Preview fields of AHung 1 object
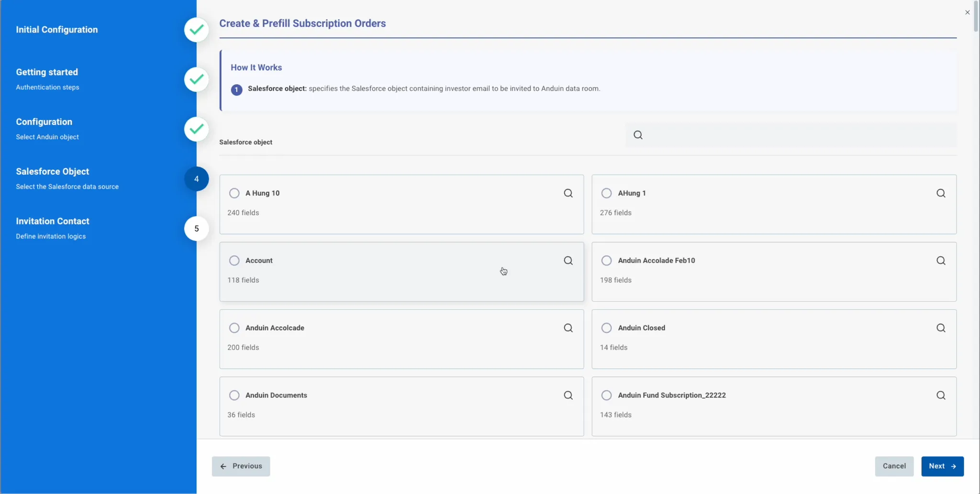The image size is (980, 494). tap(941, 193)
